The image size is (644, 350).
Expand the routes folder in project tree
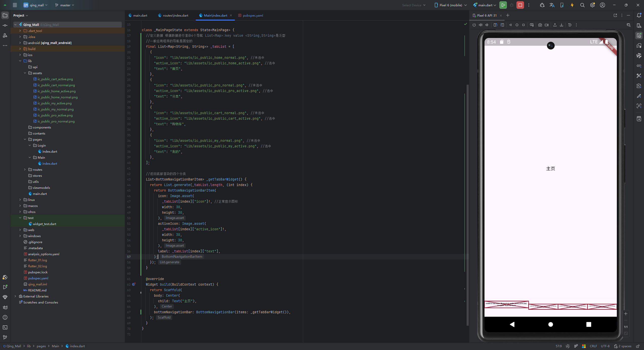(25, 169)
